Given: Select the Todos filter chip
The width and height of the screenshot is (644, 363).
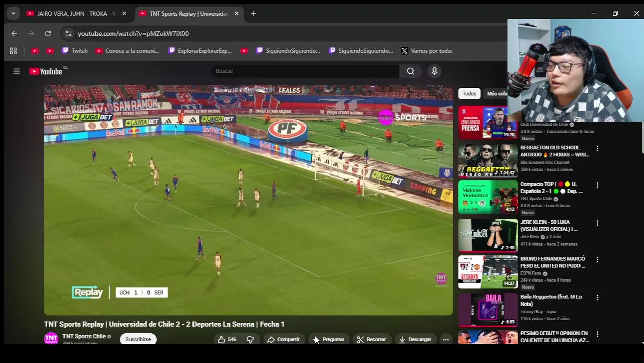Looking at the screenshot, I should 469,94.
